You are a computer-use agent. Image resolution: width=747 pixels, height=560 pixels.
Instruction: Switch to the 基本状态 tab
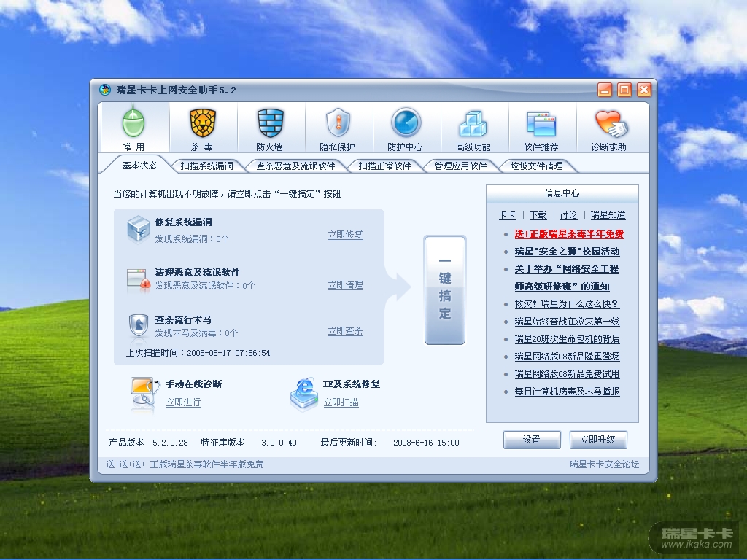point(139,166)
